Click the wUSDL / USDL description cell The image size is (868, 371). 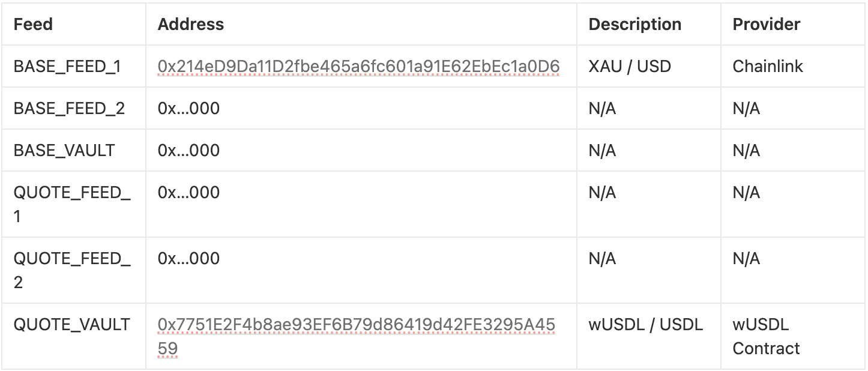click(x=645, y=325)
